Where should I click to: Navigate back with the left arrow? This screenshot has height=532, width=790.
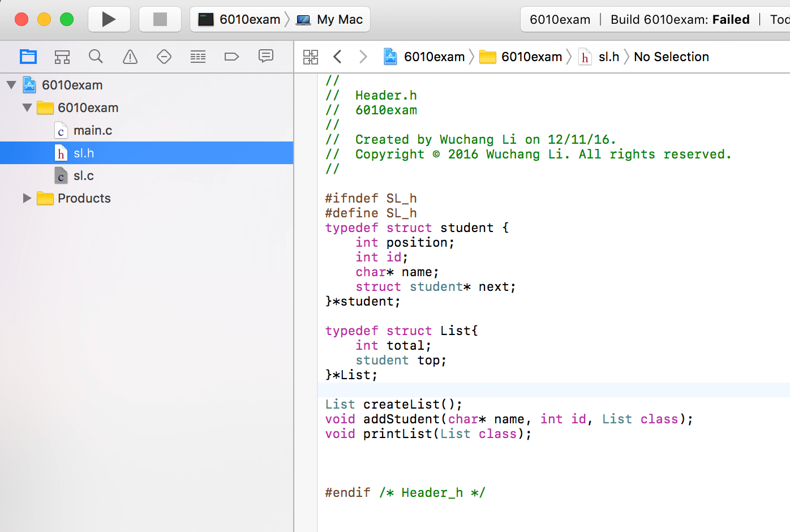click(338, 56)
